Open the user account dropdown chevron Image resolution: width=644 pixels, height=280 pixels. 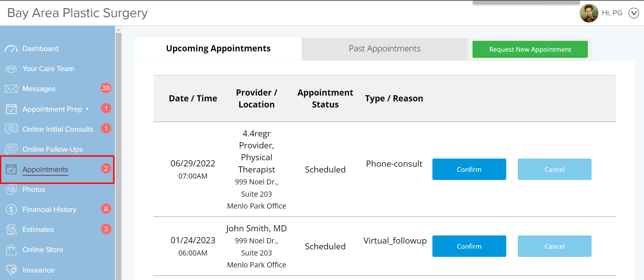(633, 13)
